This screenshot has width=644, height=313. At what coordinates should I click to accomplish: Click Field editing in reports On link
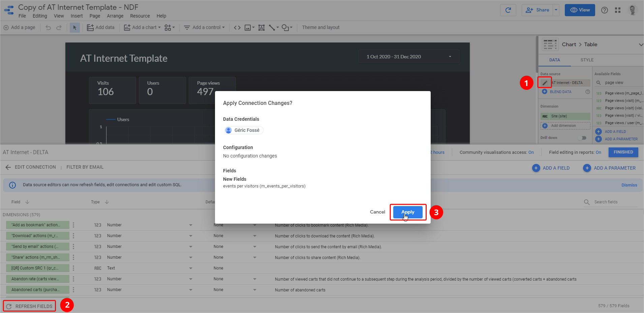599,152
